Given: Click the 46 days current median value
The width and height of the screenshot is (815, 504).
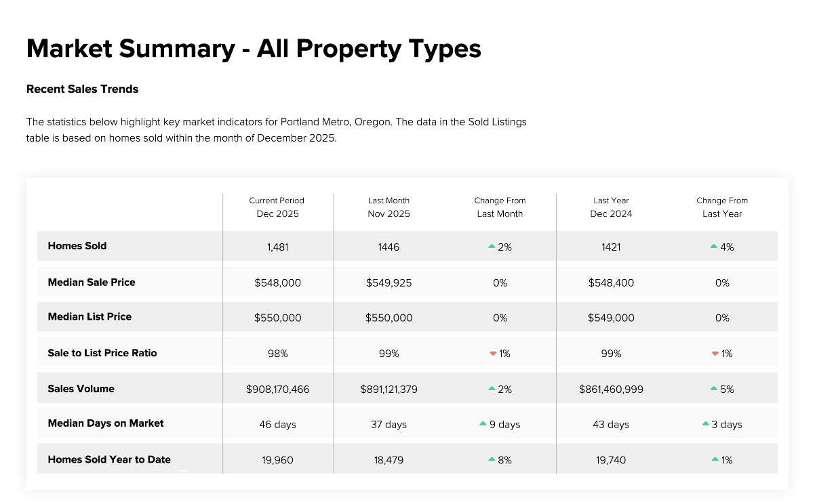Looking at the screenshot, I should point(277,425).
